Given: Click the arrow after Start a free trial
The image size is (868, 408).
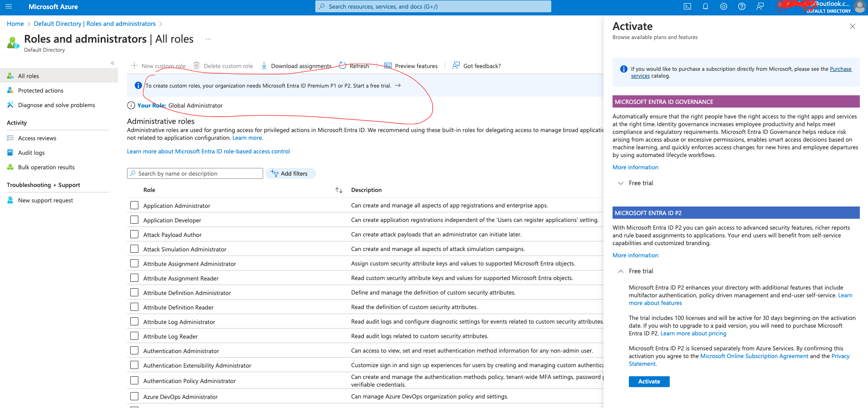Looking at the screenshot, I should (x=398, y=85).
